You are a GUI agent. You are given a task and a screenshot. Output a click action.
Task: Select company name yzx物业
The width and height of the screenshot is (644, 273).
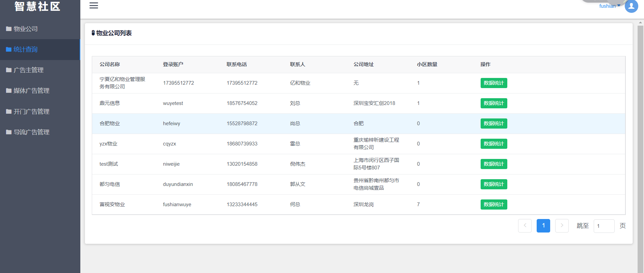tap(108, 144)
